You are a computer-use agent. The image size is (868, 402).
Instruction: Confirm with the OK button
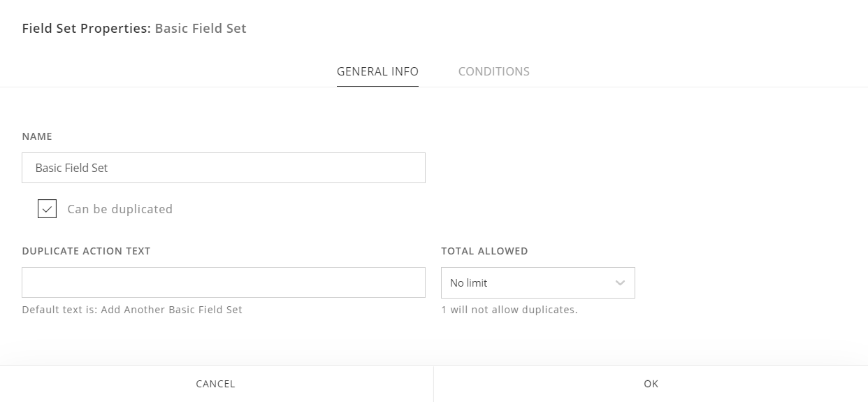[x=651, y=384]
